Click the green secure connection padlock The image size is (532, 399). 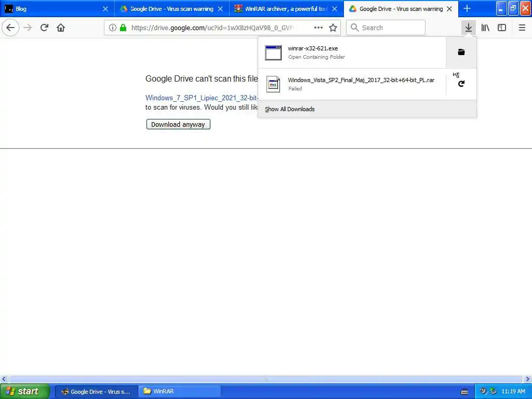(123, 28)
